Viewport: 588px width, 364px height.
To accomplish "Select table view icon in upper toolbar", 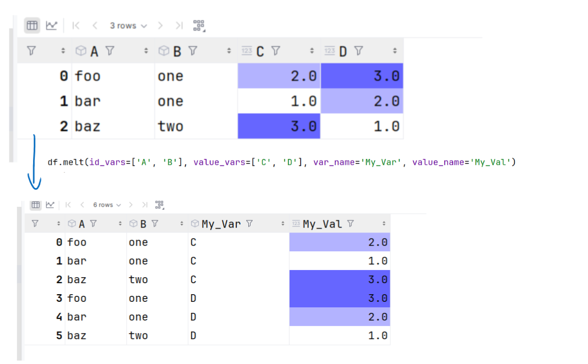I will pos(32,25).
